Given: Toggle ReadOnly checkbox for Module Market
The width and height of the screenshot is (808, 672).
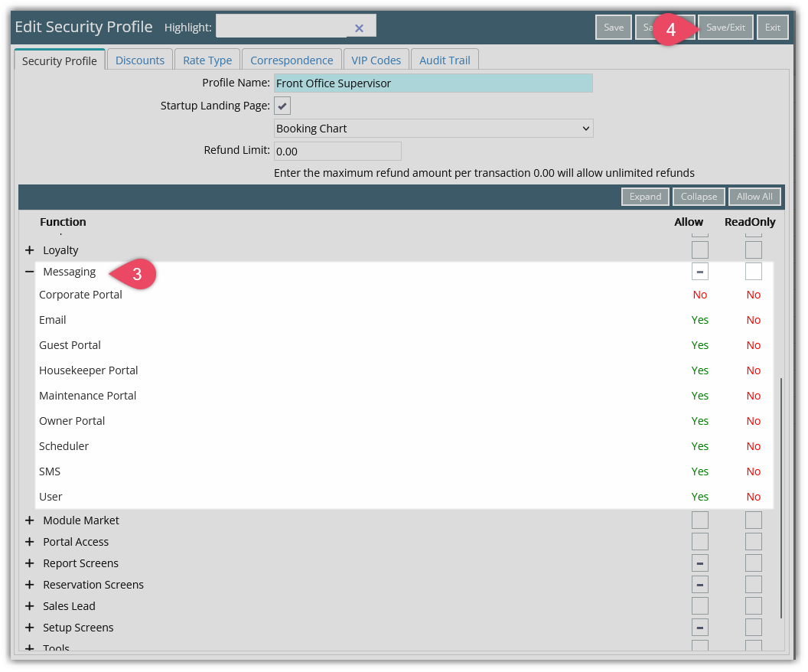Looking at the screenshot, I should [754, 520].
